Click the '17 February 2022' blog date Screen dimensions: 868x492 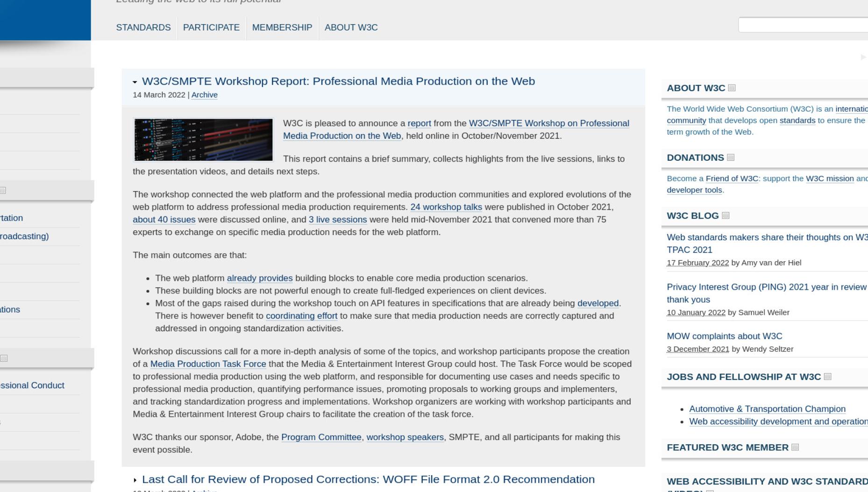pos(698,263)
